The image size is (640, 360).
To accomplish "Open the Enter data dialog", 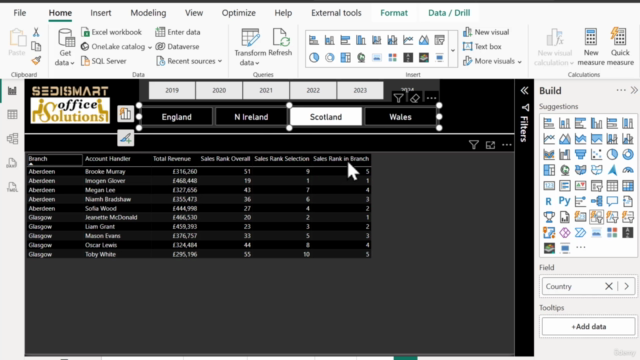I will pos(178,32).
